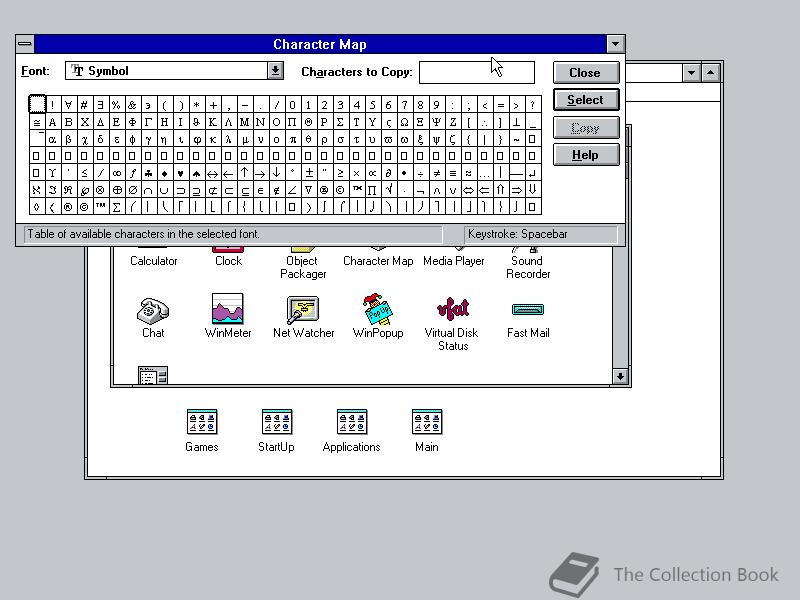Select the aleph symbol in the grid
Viewport: 800px width, 600px height.
[36, 190]
